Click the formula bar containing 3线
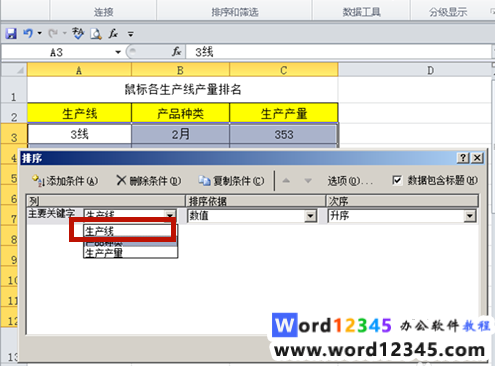This screenshot has width=495, height=366. pos(338,52)
